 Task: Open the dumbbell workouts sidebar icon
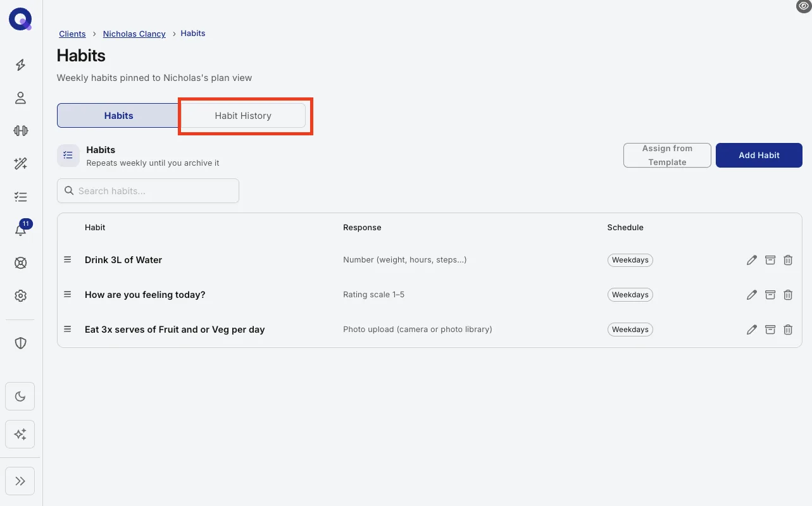20,130
